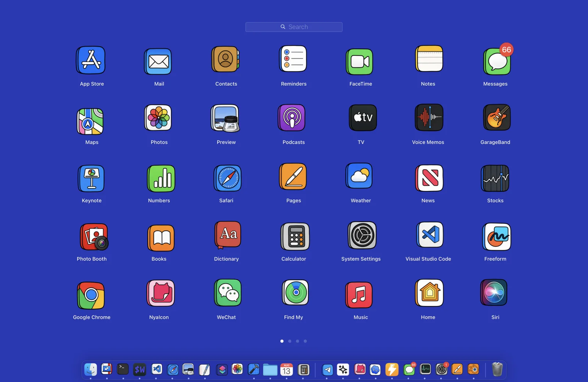Open the Weather app
The width and height of the screenshot is (588, 382).
359,176
